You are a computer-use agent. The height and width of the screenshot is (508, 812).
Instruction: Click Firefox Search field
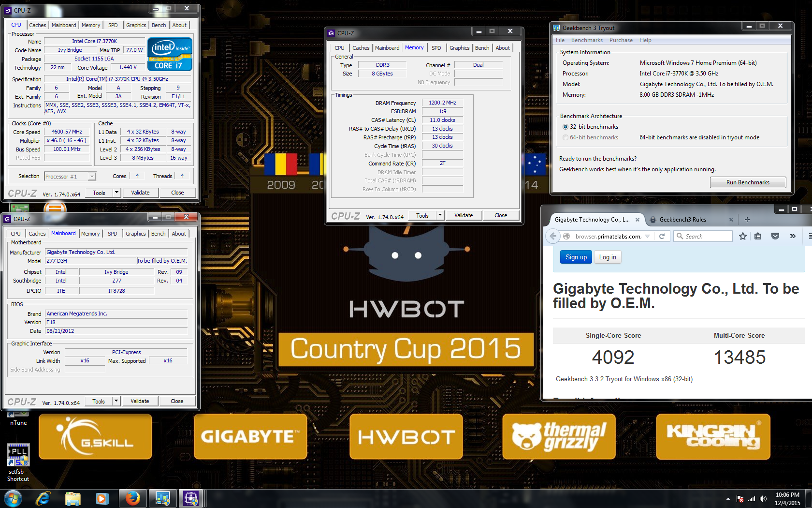click(x=703, y=236)
